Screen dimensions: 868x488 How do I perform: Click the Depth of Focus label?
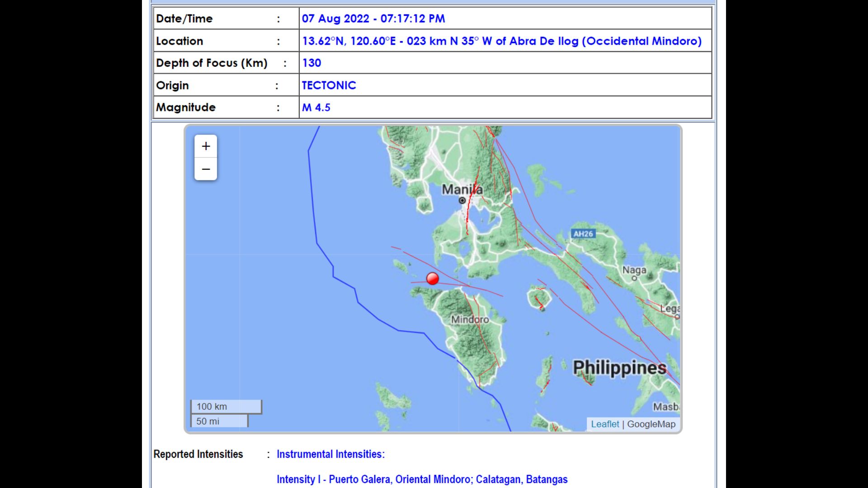pyautogui.click(x=212, y=63)
